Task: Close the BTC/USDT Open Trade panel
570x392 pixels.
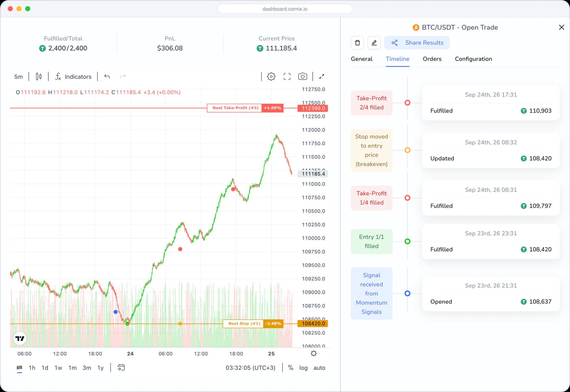Action: pyautogui.click(x=561, y=27)
